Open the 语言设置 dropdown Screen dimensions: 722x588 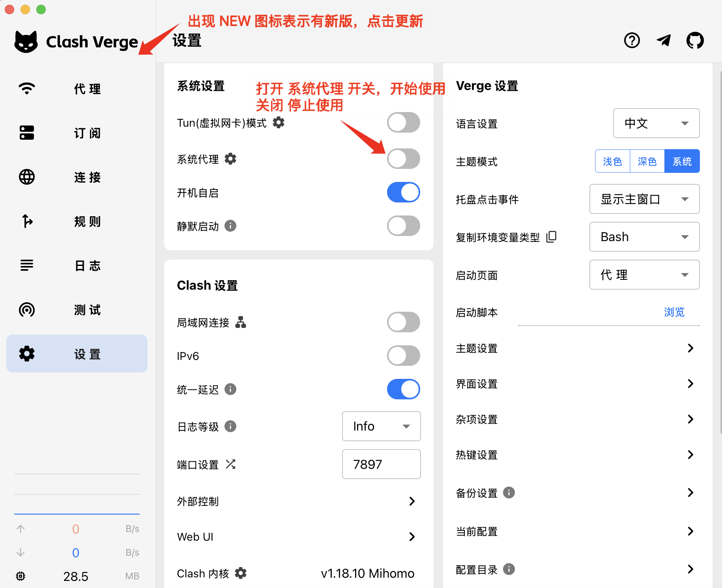point(656,123)
